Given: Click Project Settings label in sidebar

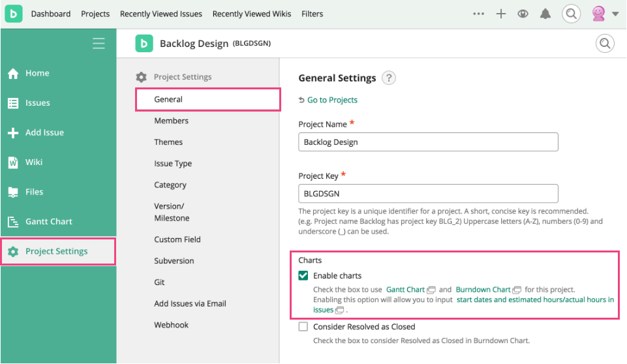Looking at the screenshot, I should pyautogui.click(x=56, y=251).
